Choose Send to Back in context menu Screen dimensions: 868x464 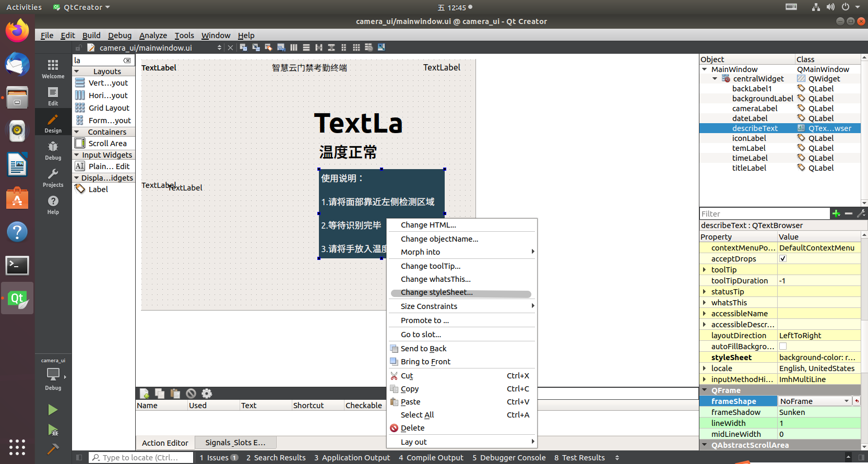(x=462, y=349)
